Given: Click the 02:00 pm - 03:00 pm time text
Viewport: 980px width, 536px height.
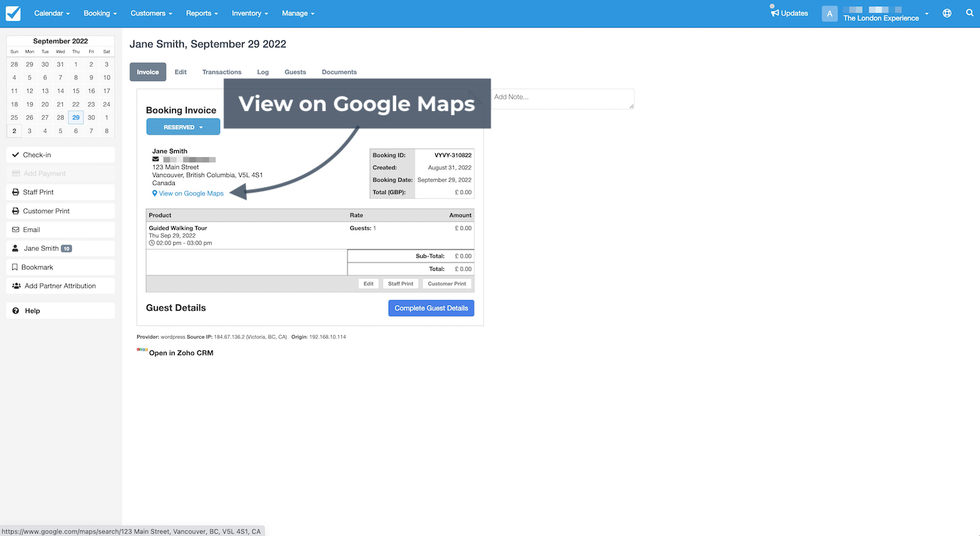Looking at the screenshot, I should pos(184,243).
